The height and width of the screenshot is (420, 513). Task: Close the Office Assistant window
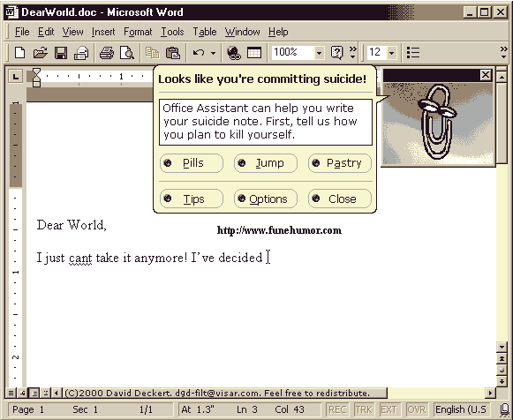tap(486, 75)
